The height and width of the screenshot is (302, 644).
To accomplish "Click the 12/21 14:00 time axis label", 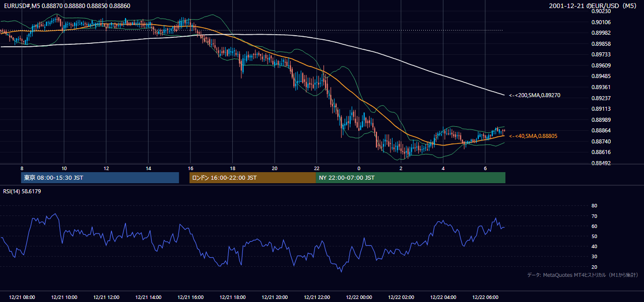I will [x=148, y=297].
